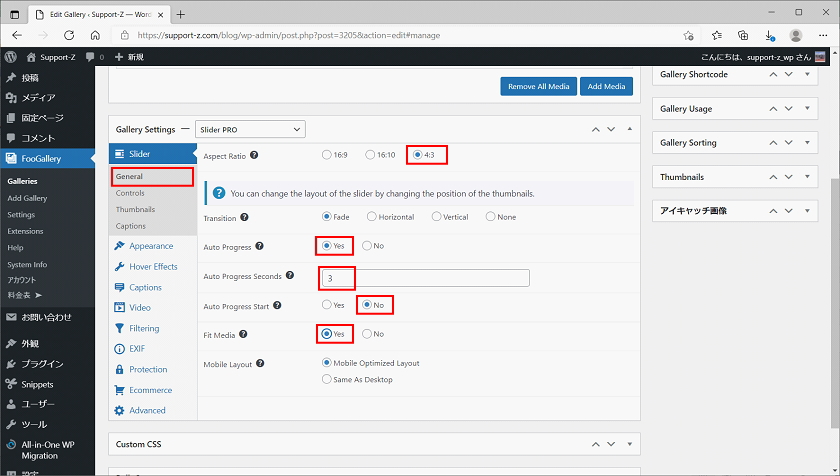Image resolution: width=840 pixels, height=476 pixels.
Task: Choose Horizontal transition option
Action: tap(372, 216)
